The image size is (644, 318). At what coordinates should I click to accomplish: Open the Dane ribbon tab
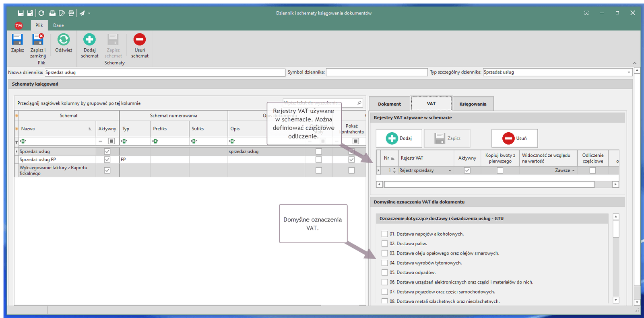(58, 25)
